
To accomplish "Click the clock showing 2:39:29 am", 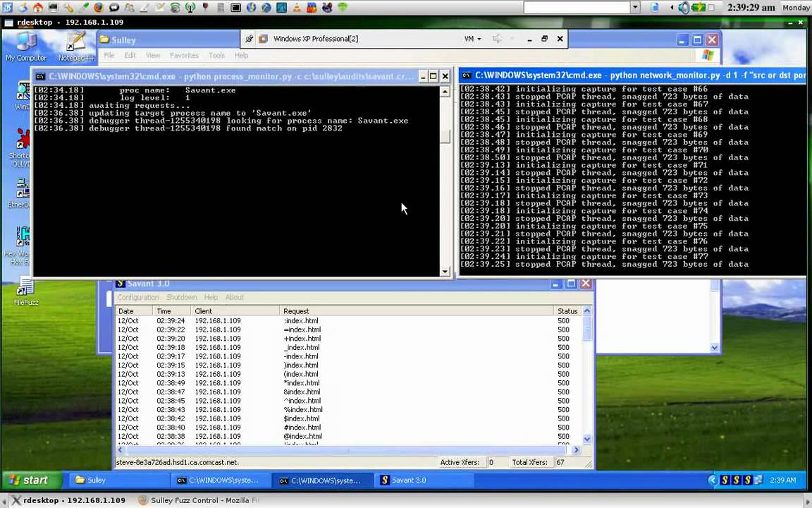I will (x=751, y=7).
